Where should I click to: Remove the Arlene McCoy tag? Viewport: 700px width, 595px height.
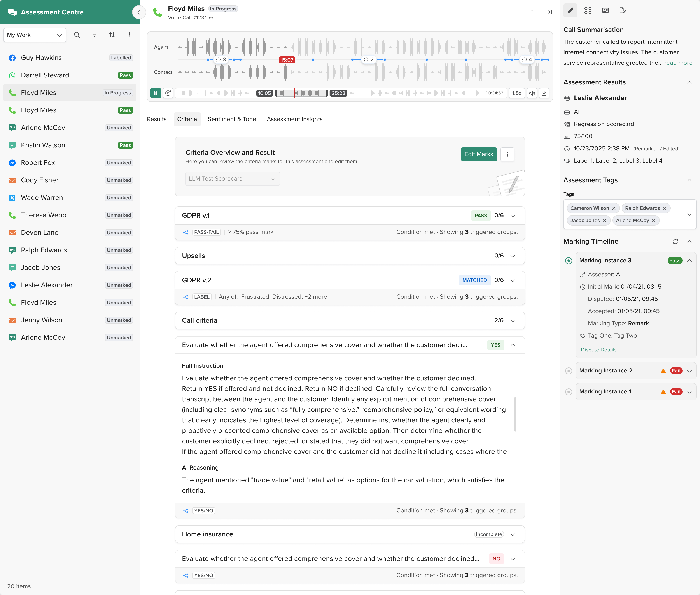tap(654, 221)
